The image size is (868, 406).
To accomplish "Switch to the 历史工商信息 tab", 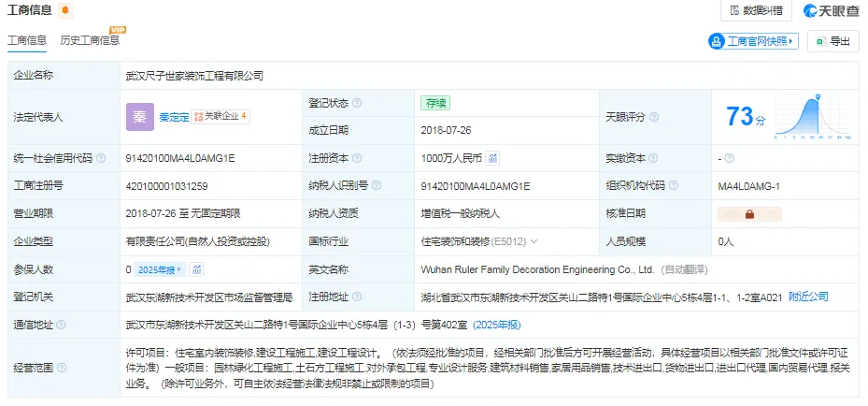I will pos(90,40).
